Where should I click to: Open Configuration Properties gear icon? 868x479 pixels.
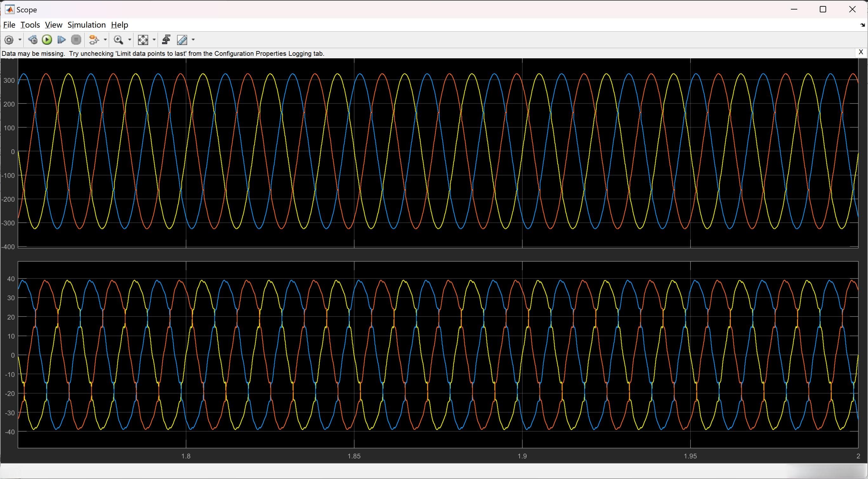9,40
